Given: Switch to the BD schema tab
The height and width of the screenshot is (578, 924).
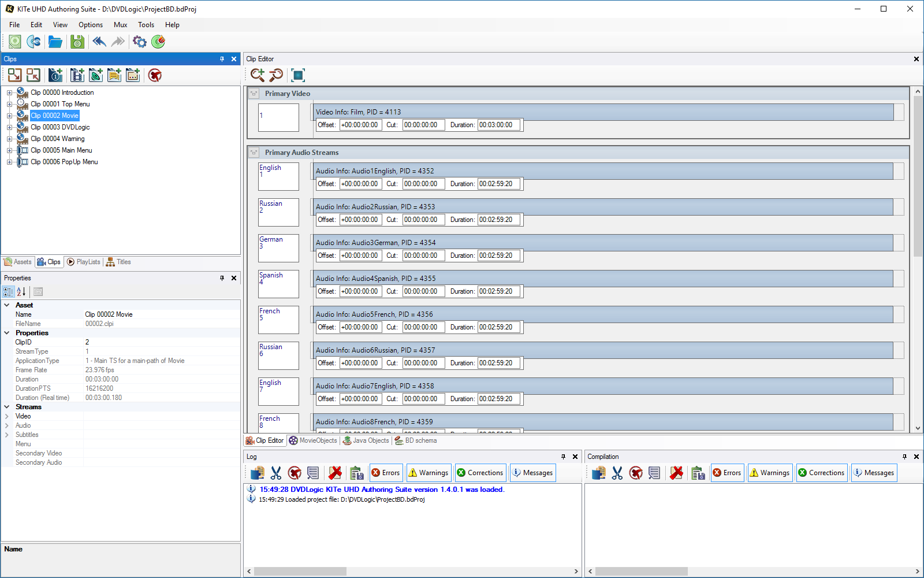Looking at the screenshot, I should click(416, 440).
